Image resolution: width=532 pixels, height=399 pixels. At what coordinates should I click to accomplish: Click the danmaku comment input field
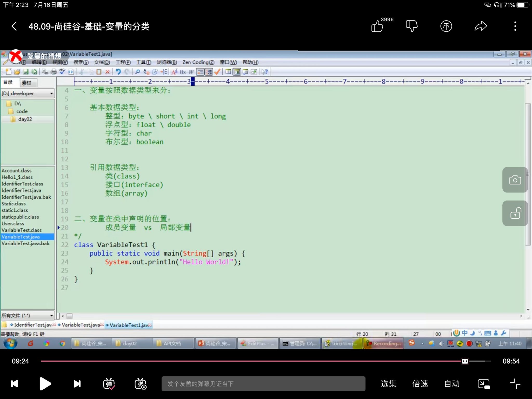coord(263,384)
